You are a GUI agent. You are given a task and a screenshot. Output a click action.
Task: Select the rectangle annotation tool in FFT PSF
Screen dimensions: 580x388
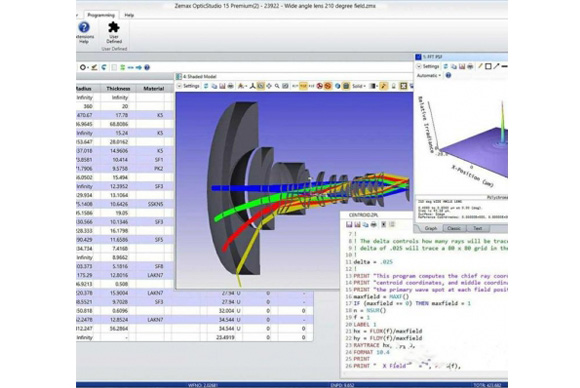(488, 66)
